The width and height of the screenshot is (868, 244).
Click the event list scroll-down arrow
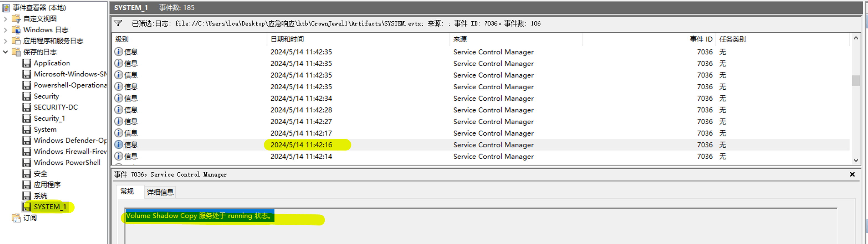point(856,160)
